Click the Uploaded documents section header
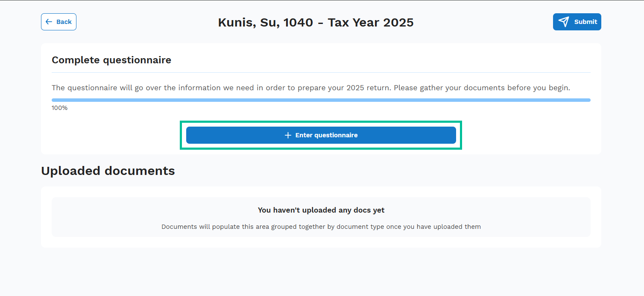Image resolution: width=644 pixels, height=296 pixels. (108, 171)
